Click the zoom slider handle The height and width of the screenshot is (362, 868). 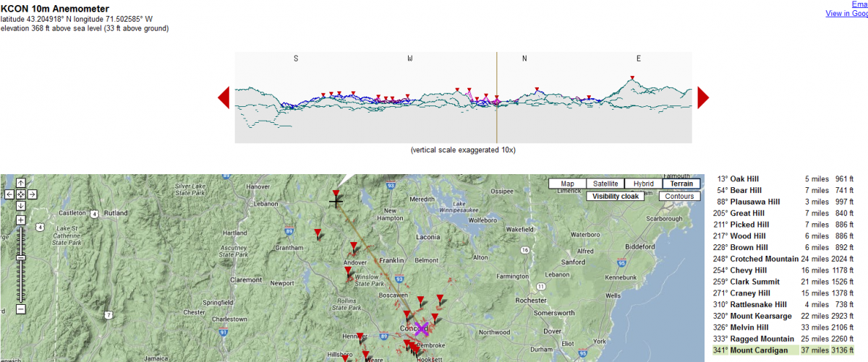[21, 257]
